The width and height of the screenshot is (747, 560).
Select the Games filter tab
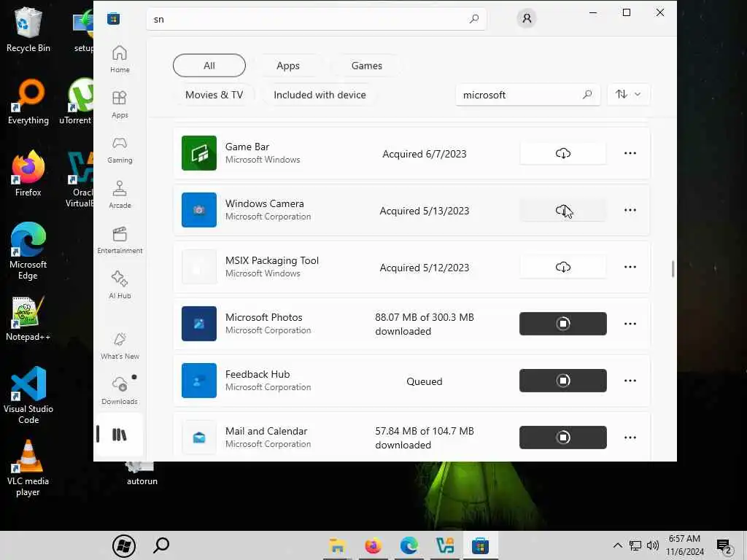(366, 66)
